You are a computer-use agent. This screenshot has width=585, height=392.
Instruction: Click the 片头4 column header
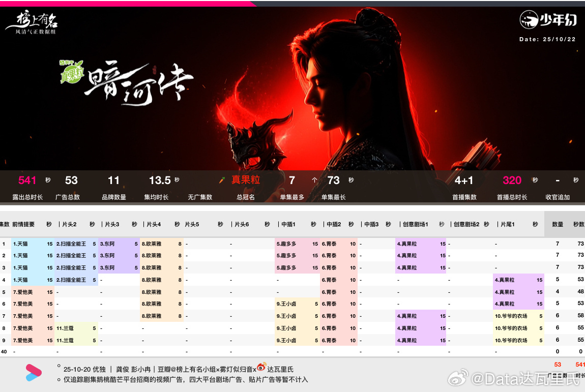pyautogui.click(x=154, y=224)
